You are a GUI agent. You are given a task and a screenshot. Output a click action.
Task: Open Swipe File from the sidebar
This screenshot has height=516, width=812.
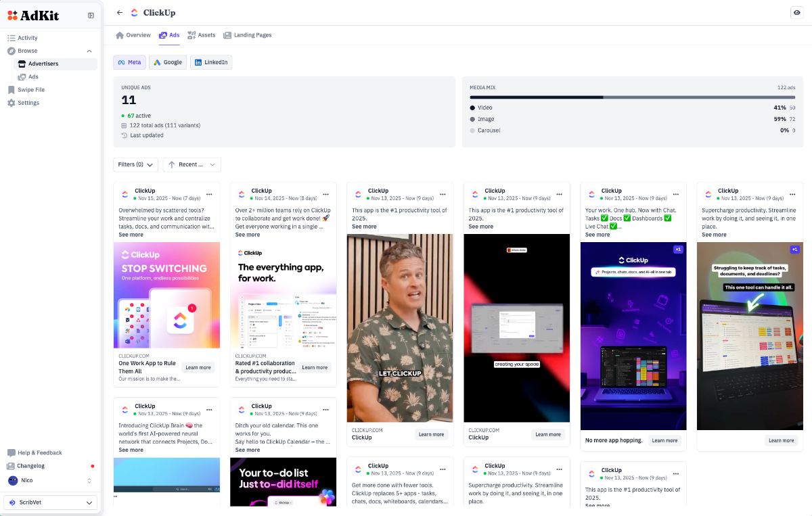point(30,90)
